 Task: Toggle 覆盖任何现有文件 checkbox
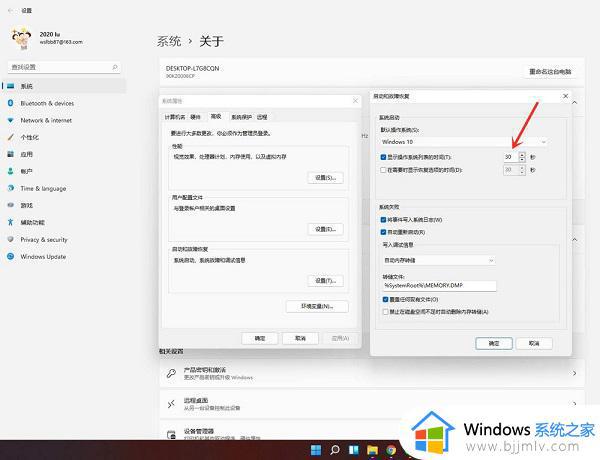385,299
